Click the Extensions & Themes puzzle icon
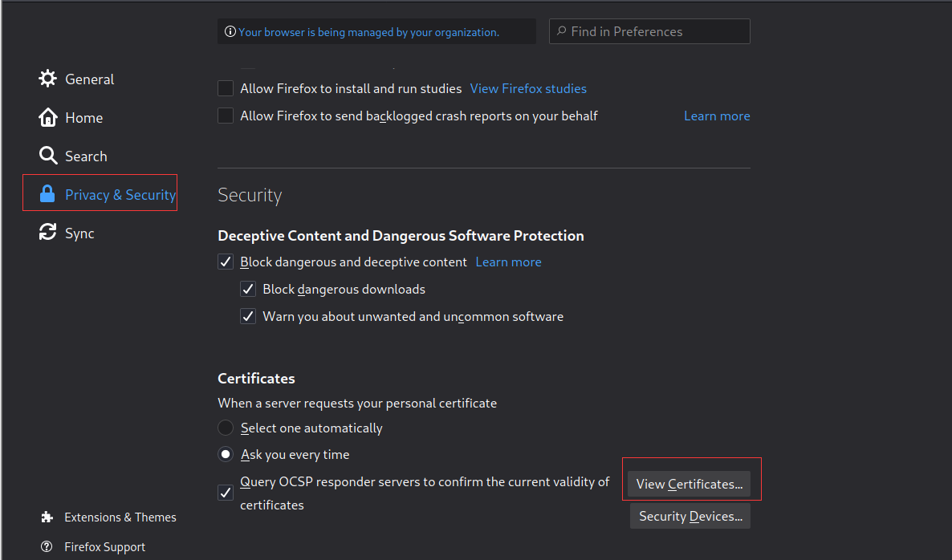This screenshot has height=560, width=952. point(47,517)
